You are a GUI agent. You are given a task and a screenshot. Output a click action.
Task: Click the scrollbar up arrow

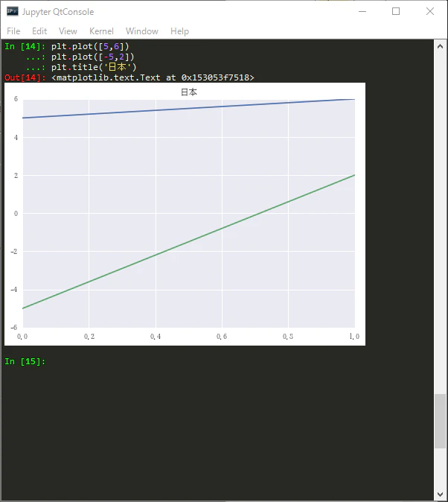[440, 46]
